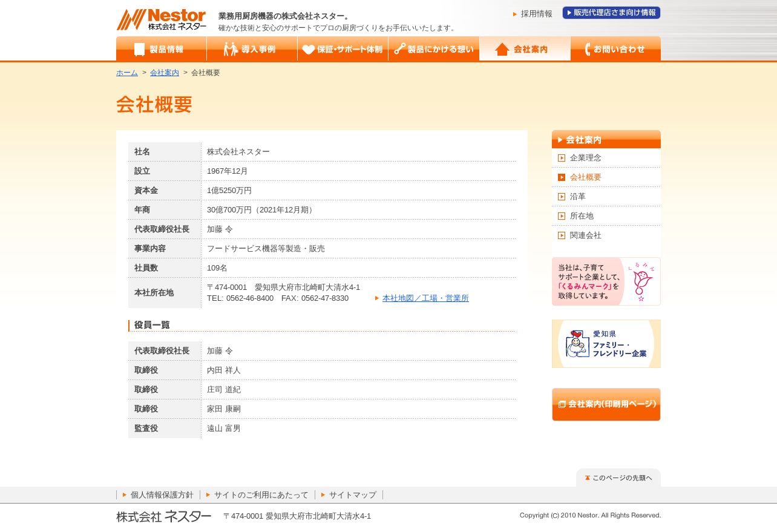
Task: Go to 会社案内 via breadcrumb
Action: click(165, 73)
